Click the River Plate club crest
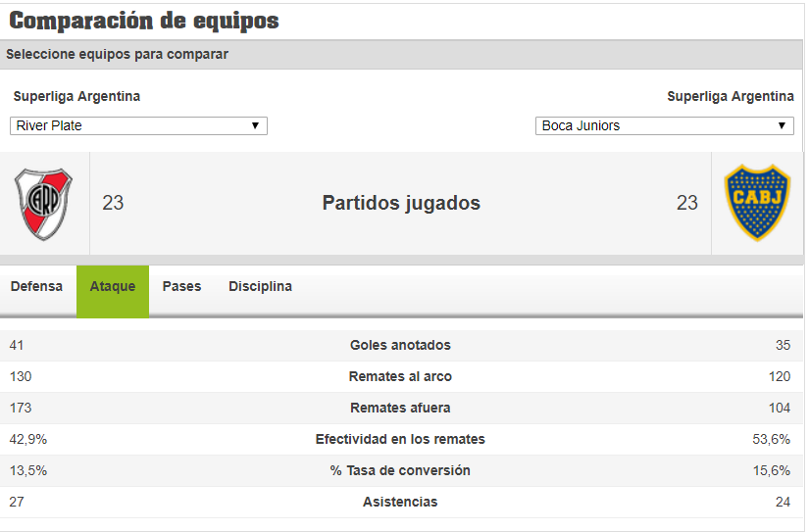809x532 pixels. [44, 204]
